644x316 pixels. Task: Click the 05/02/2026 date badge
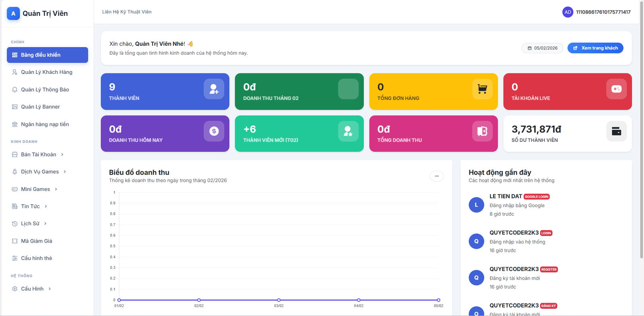click(542, 48)
